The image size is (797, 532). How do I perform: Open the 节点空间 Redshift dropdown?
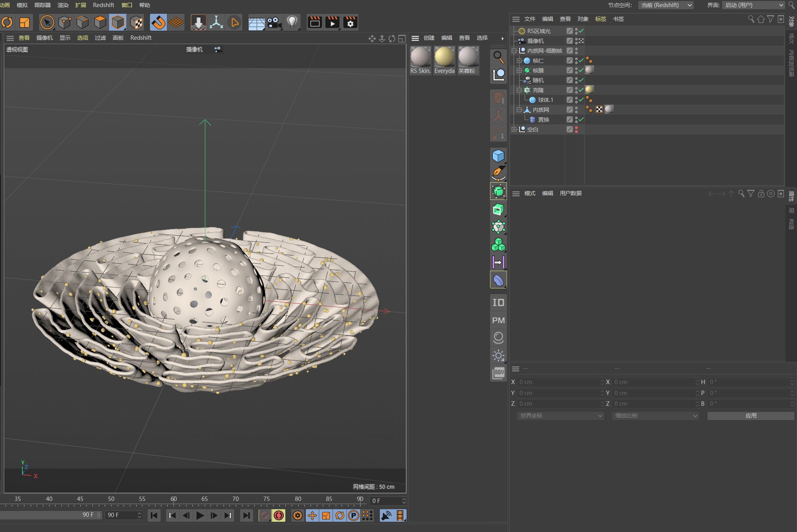[x=666, y=5]
